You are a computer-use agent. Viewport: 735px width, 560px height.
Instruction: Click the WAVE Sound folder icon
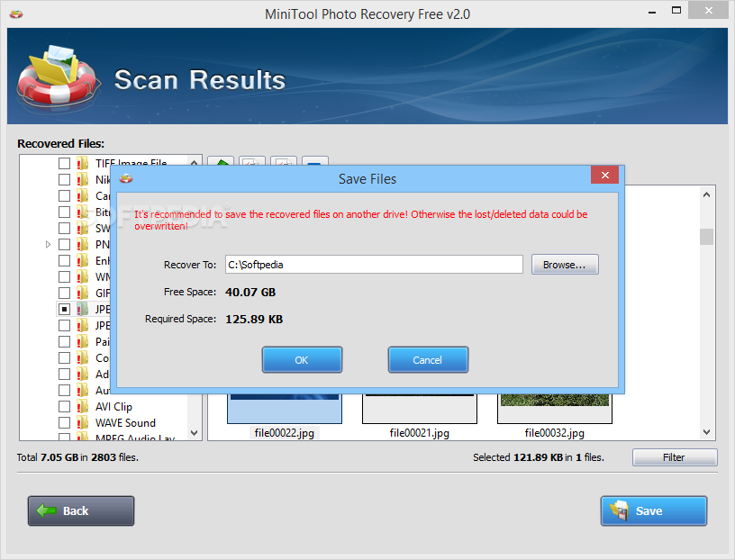(83, 422)
